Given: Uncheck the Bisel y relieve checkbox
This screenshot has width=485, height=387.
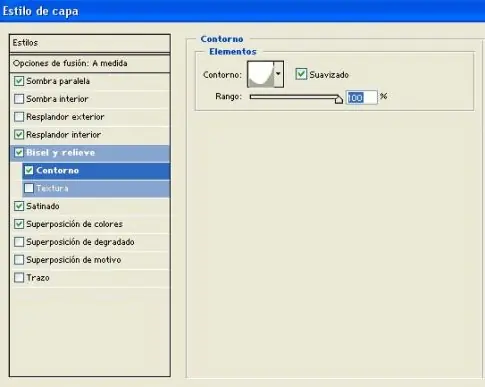Looking at the screenshot, I should point(19,153).
